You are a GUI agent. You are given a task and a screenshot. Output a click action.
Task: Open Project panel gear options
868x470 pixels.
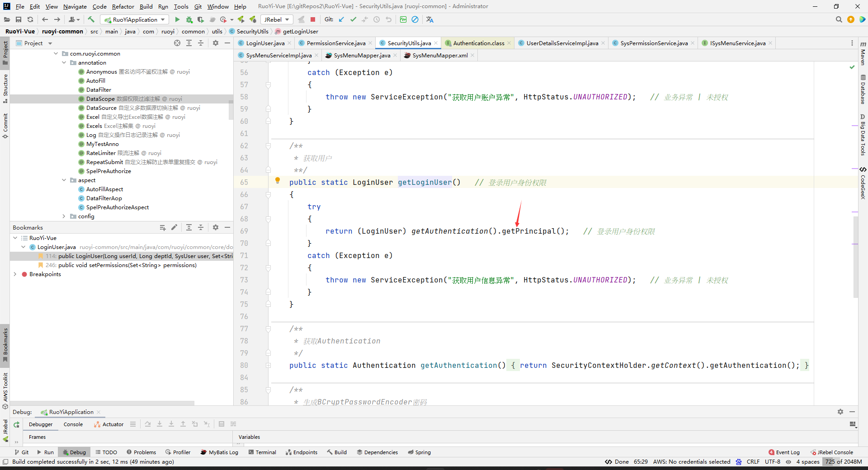pos(216,43)
